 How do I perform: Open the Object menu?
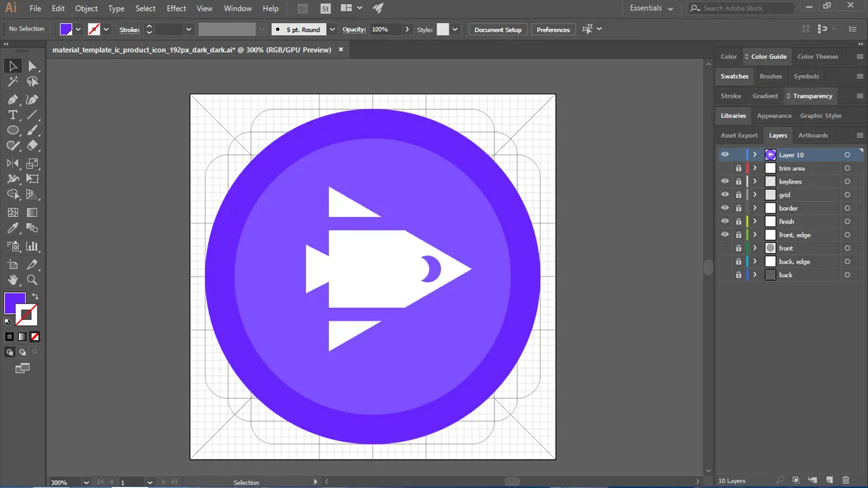click(86, 8)
